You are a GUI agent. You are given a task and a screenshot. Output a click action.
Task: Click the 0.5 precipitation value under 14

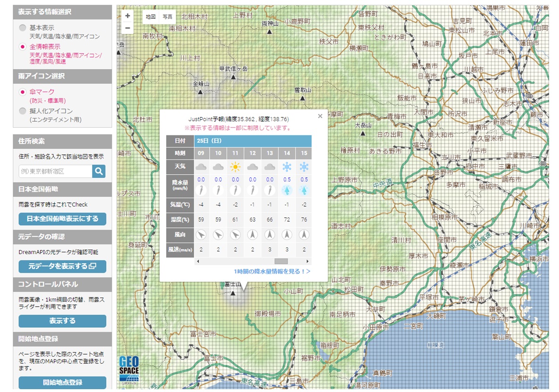(x=287, y=179)
